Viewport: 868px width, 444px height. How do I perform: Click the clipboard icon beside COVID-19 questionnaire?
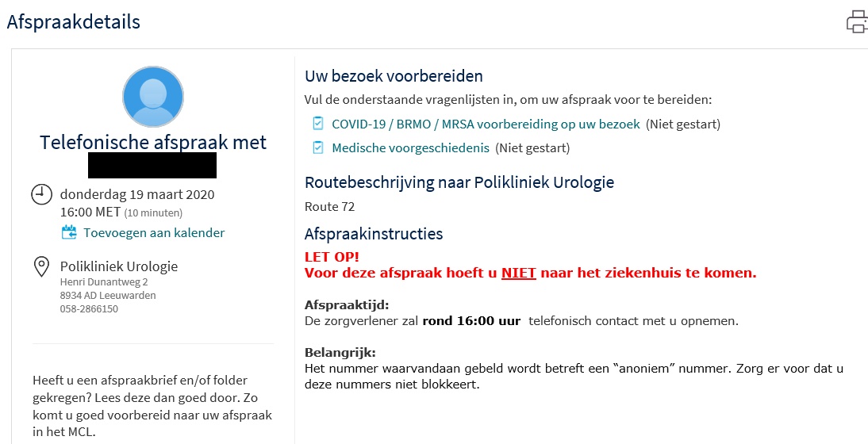point(318,124)
